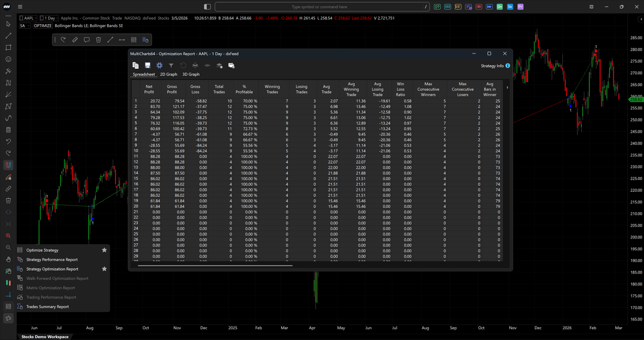644x340 pixels.
Task: Select the hand pan tool
Action: [x=8, y=259]
